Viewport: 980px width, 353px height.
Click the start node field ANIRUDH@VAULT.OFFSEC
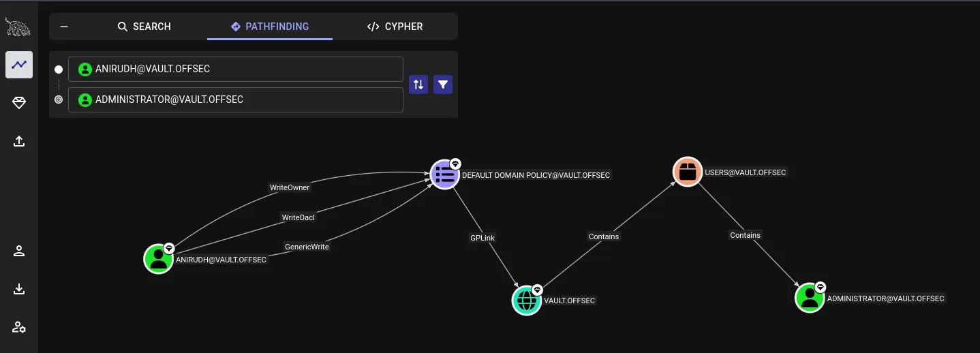point(236,69)
